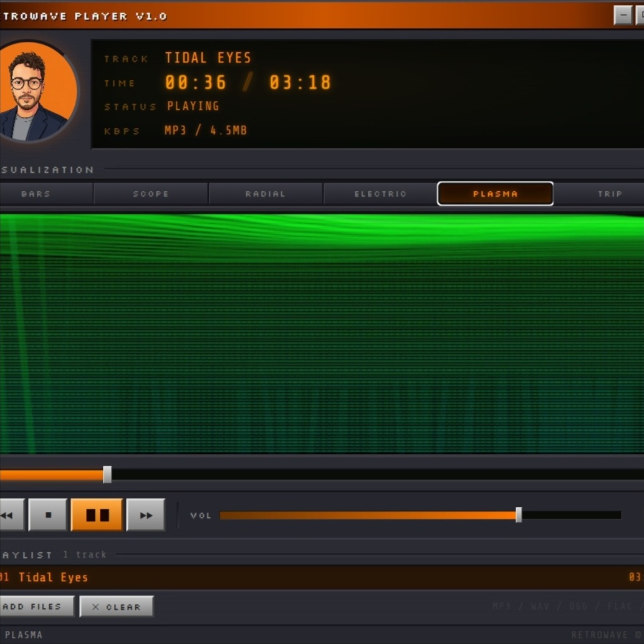Click the TIDAL EYES track title display

(208, 57)
